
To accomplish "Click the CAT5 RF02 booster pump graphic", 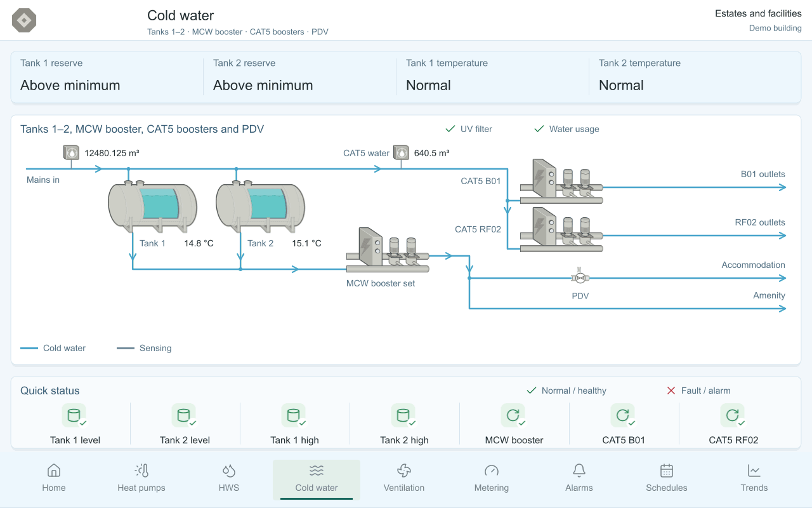I will point(561,230).
